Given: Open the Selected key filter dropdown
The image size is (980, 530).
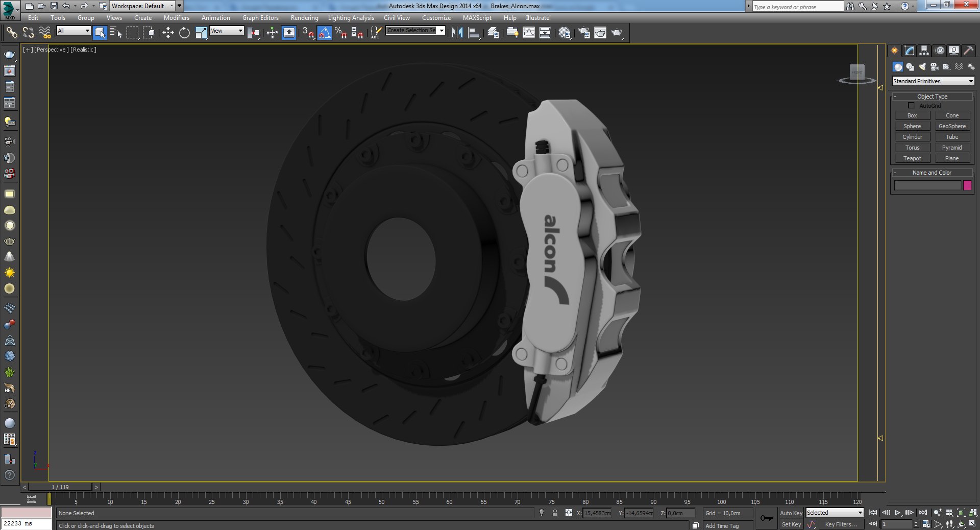Looking at the screenshot, I should (835, 513).
